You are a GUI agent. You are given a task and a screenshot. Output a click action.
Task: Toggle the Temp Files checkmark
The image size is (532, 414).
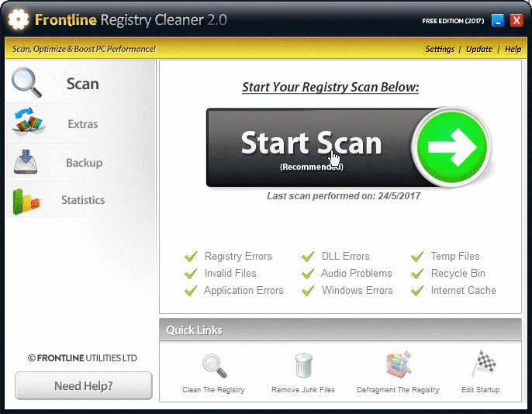[x=417, y=257]
